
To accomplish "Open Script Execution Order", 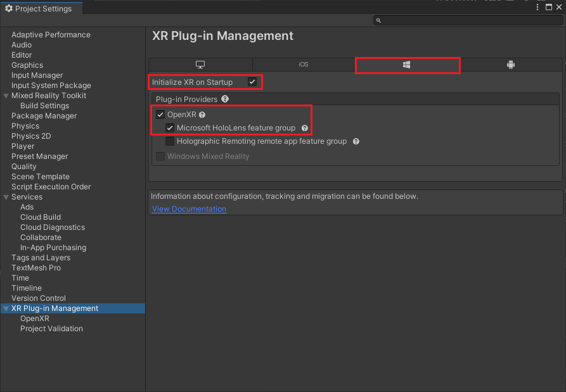I will tap(51, 186).
